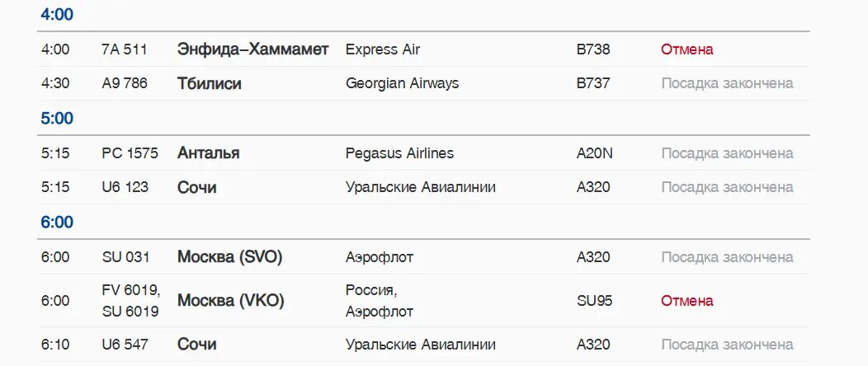Open the Энфида–Хаммамет destination link
This screenshot has height=366, width=868.
click(253, 49)
